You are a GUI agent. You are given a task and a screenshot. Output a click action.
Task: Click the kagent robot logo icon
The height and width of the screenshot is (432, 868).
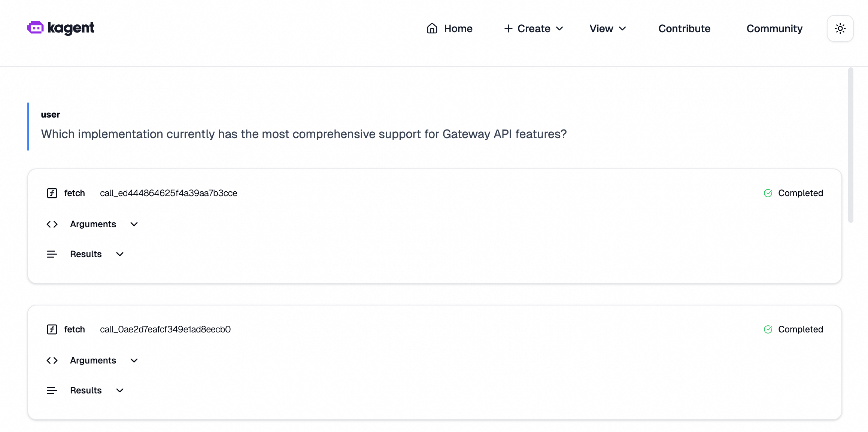35,28
